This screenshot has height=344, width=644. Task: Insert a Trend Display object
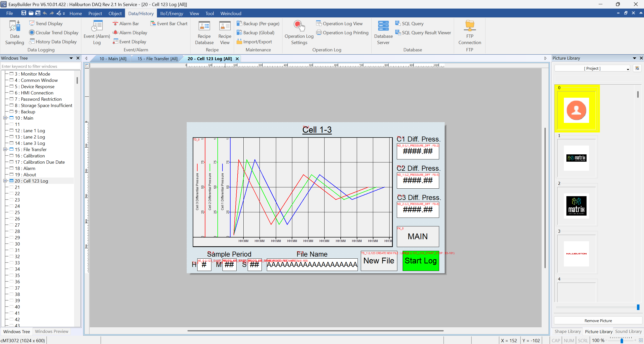[49, 23]
